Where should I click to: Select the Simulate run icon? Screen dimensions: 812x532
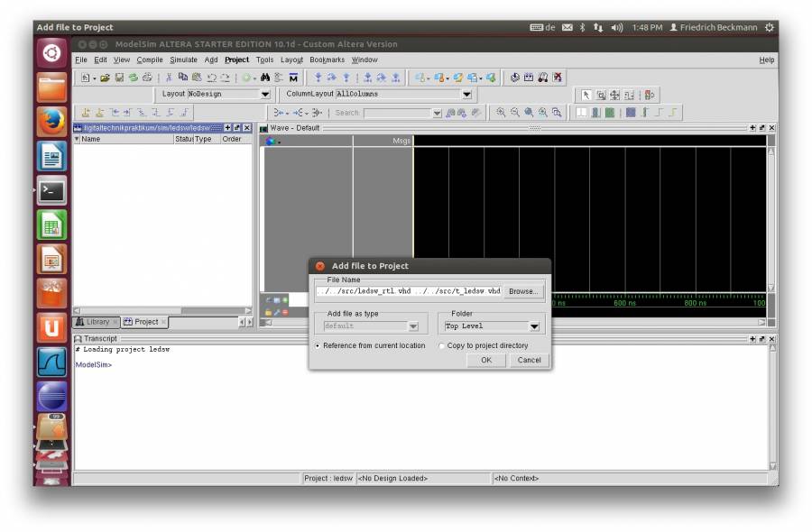(x=516, y=78)
